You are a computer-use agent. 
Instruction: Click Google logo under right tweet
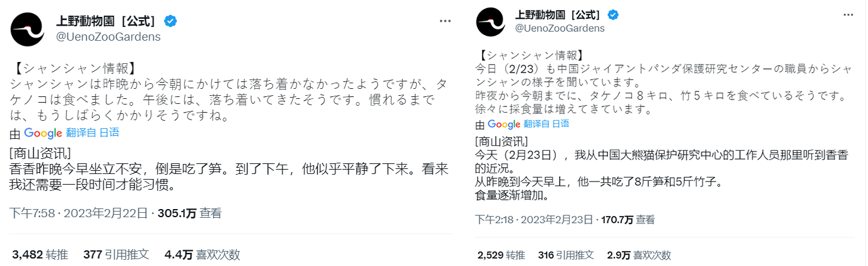[x=503, y=124]
